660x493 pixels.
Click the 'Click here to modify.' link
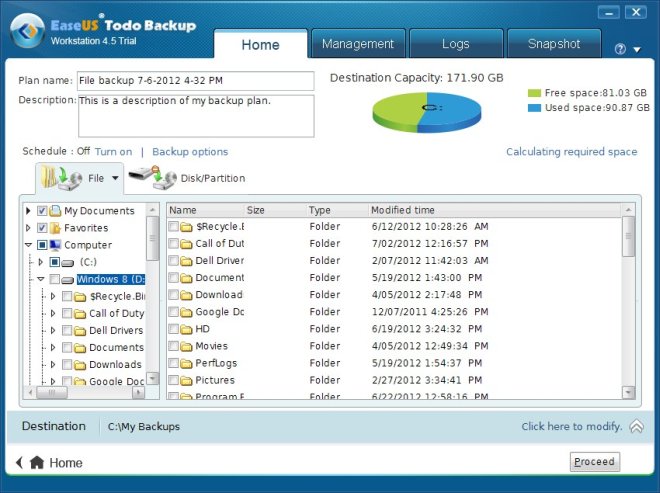(x=572, y=426)
